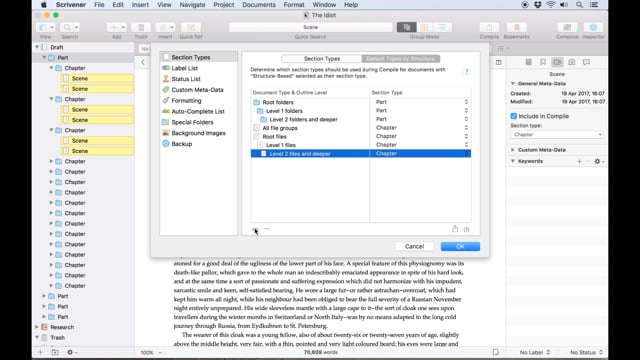Collapse the General Meta-Data section
Image resolution: width=640 pixels, height=360 pixels.
point(513,83)
